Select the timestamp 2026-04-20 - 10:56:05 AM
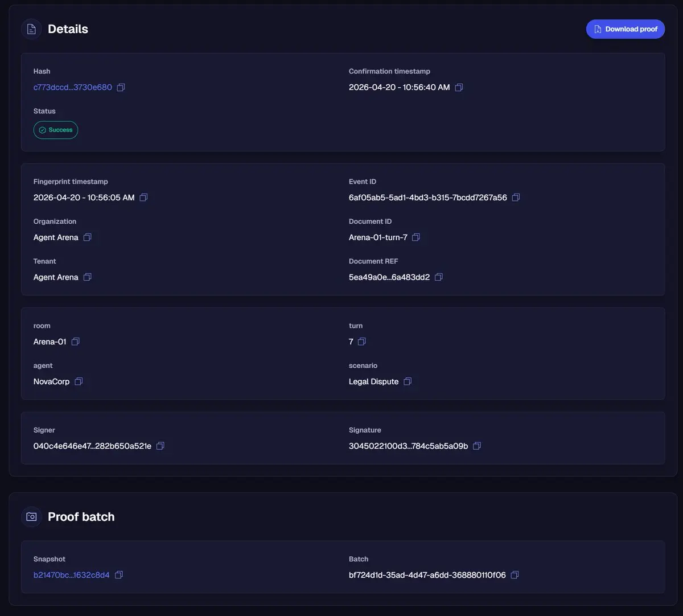The width and height of the screenshot is (683, 616). point(84,198)
